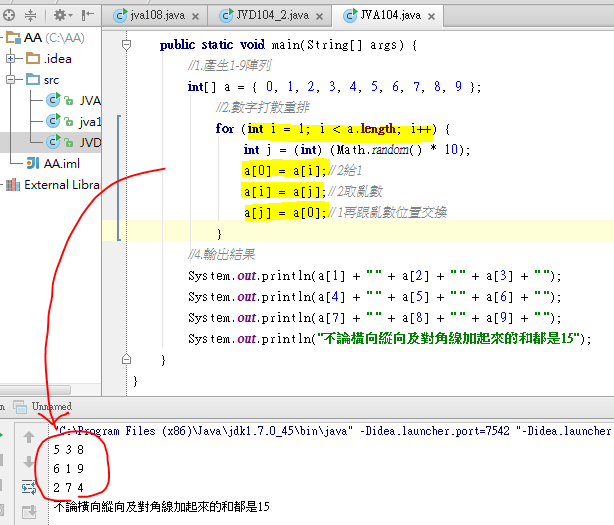Click the comment //2 shuffle numbers
The height and width of the screenshot is (525, 614).
point(262,107)
